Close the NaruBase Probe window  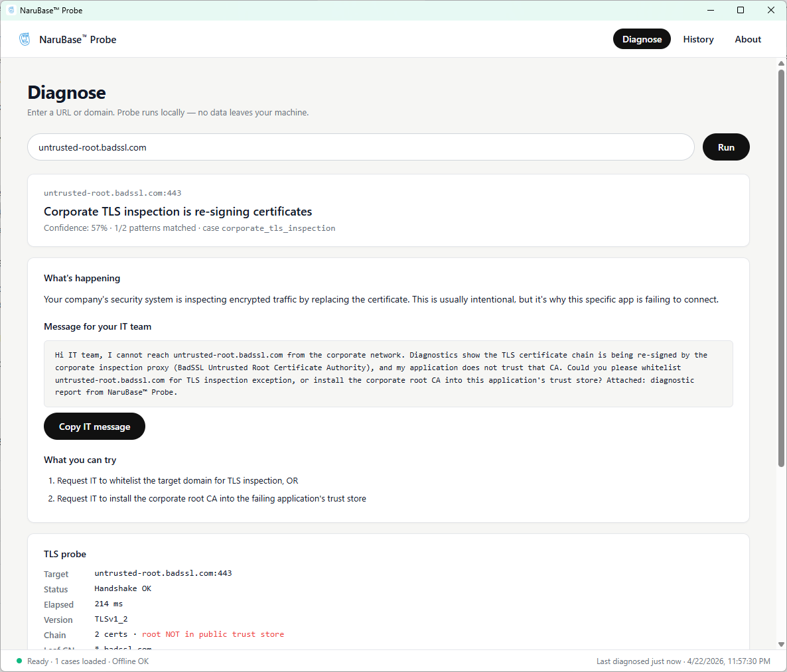[771, 10]
